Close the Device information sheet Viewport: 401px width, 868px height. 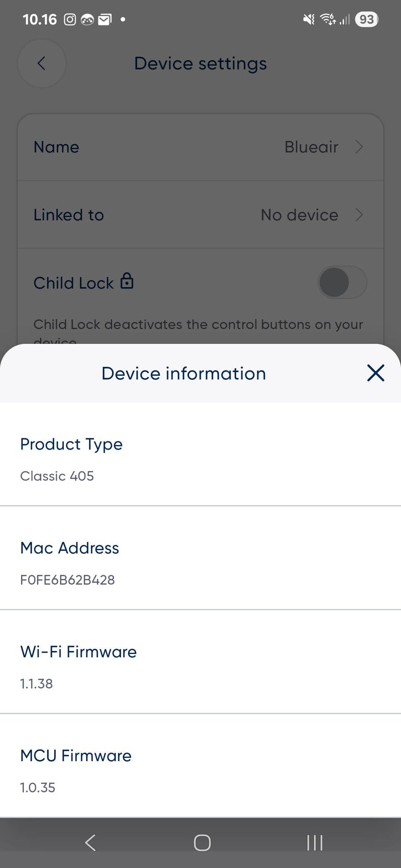click(x=376, y=373)
